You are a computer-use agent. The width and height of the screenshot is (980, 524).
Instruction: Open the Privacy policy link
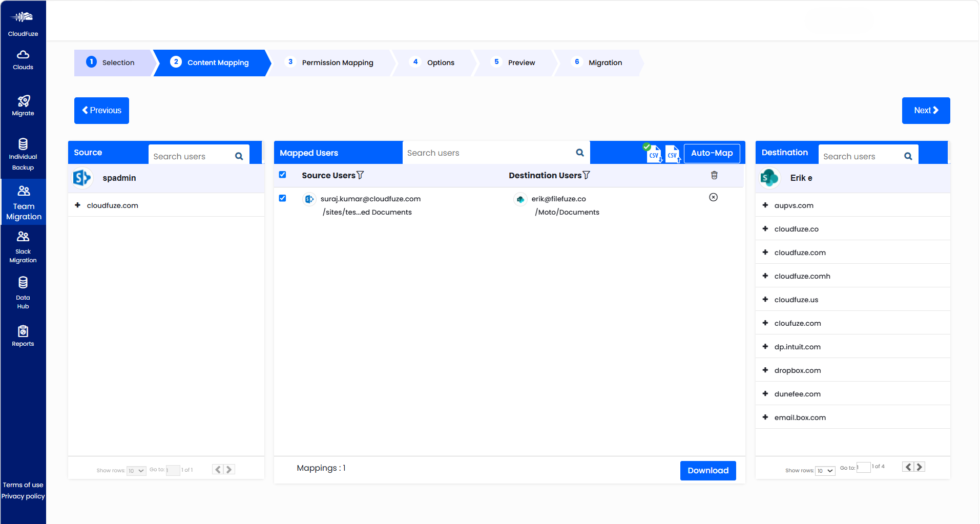pos(23,496)
